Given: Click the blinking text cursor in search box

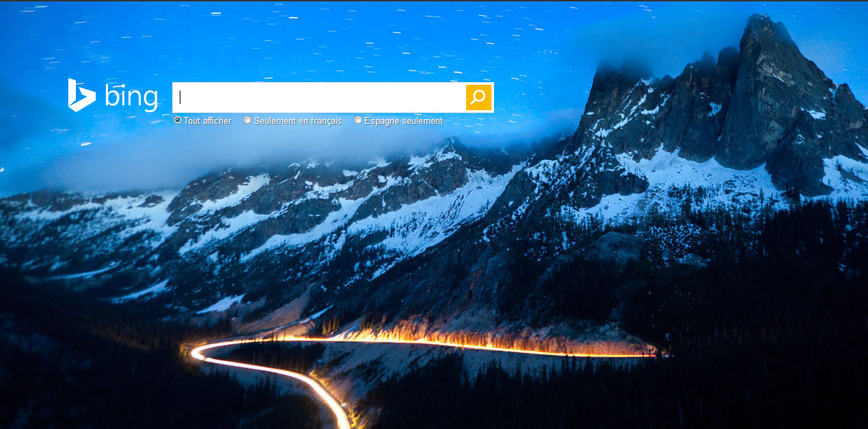Looking at the screenshot, I should 180,97.
